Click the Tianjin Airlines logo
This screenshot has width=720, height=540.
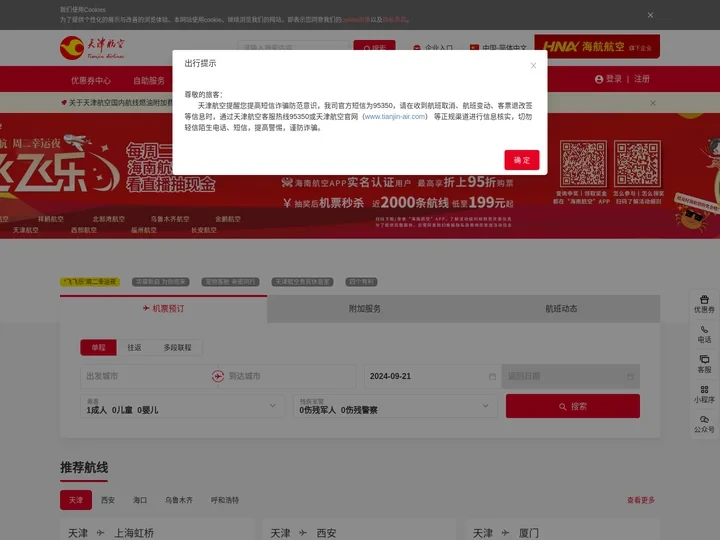click(x=92, y=48)
